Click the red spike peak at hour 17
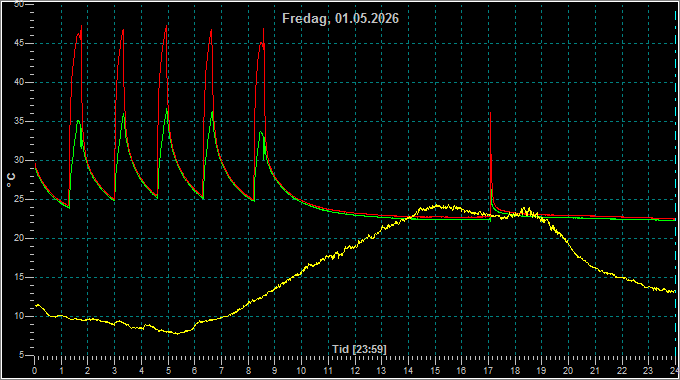 coord(490,113)
